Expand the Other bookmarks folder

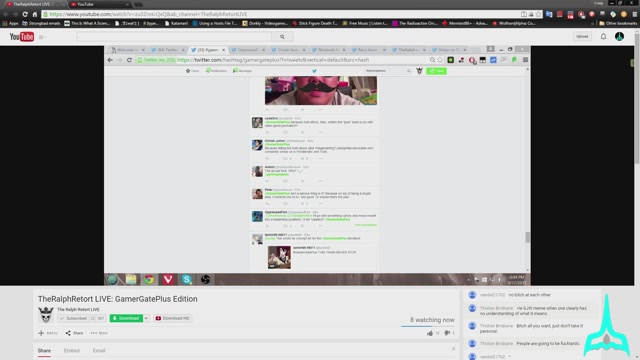coord(618,24)
